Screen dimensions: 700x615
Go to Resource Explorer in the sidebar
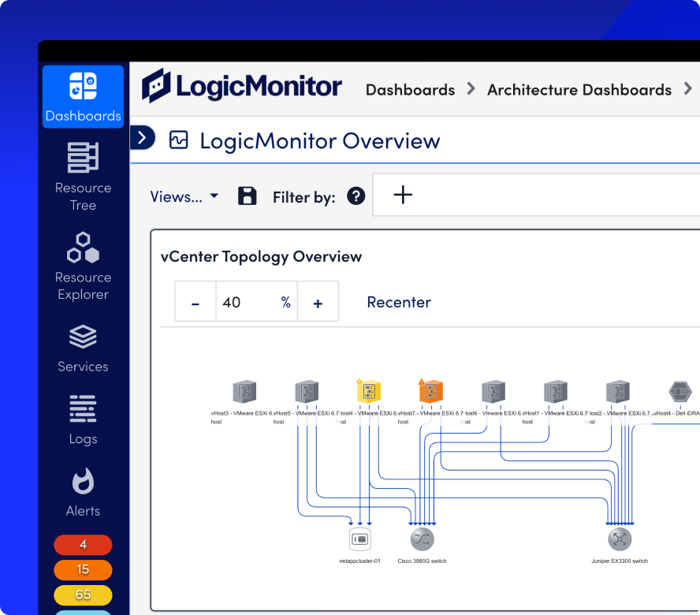tap(83, 266)
